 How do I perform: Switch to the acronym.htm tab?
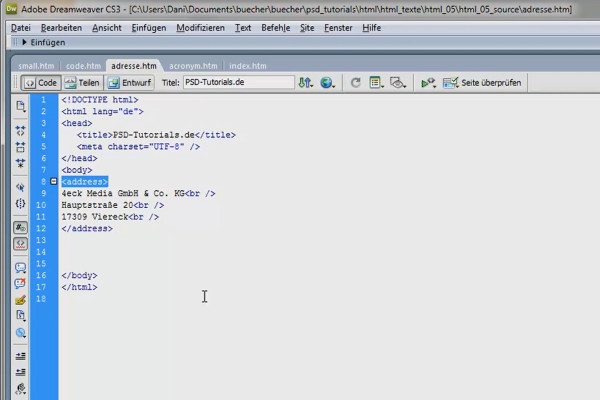pos(193,66)
